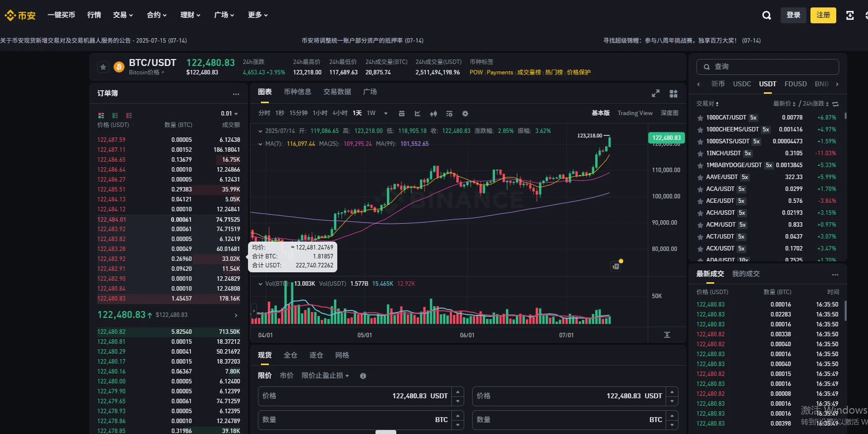
Task: Switch to the 币种信息 tab
Action: [x=298, y=92]
